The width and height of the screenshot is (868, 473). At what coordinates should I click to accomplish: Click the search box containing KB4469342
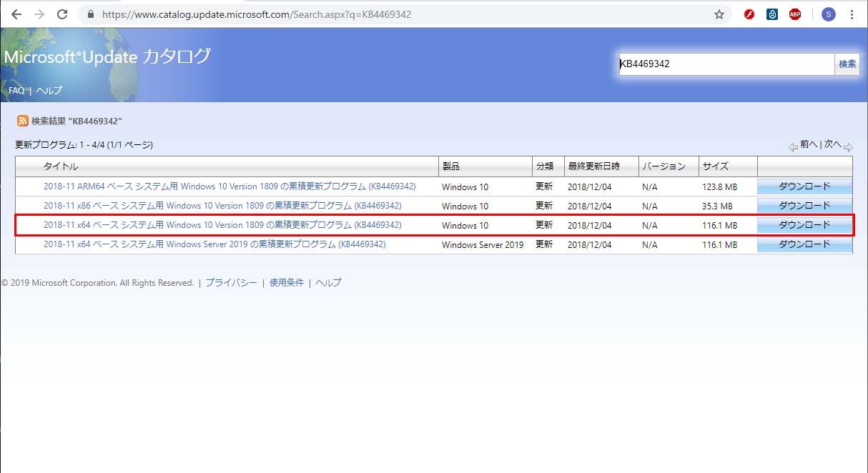(726, 64)
